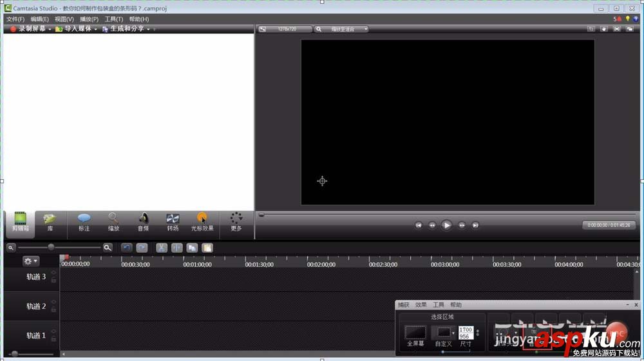Click the Copy tool on timeline toolbar

(x=192, y=248)
